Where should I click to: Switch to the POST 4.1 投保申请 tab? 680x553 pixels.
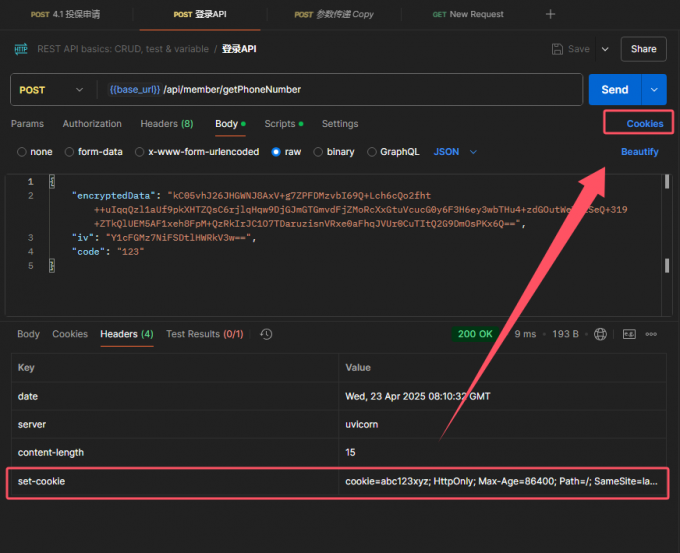coord(65,14)
